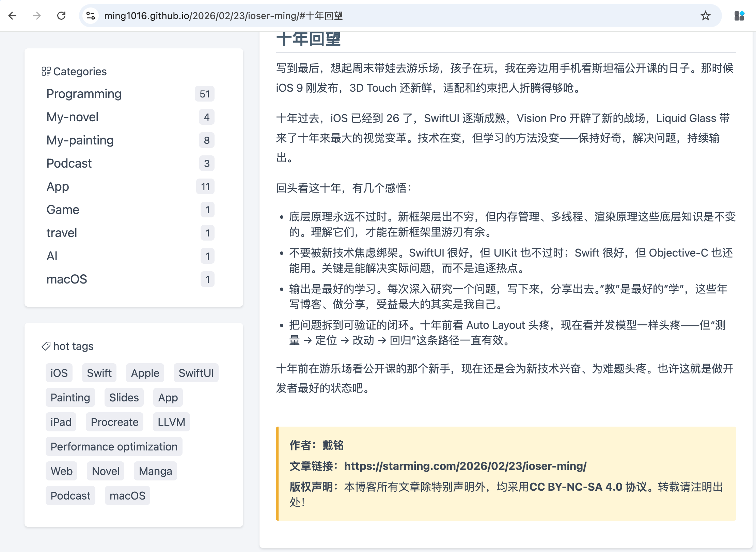This screenshot has height=552, width=756.
Task: Open the browser extensions icon
Action: pyautogui.click(x=739, y=16)
